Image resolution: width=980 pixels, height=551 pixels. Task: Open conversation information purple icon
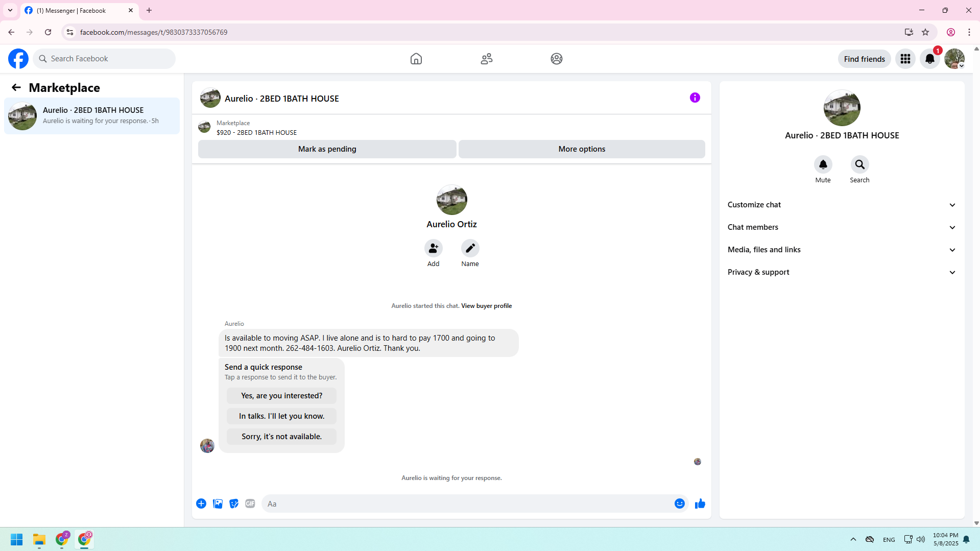click(695, 98)
